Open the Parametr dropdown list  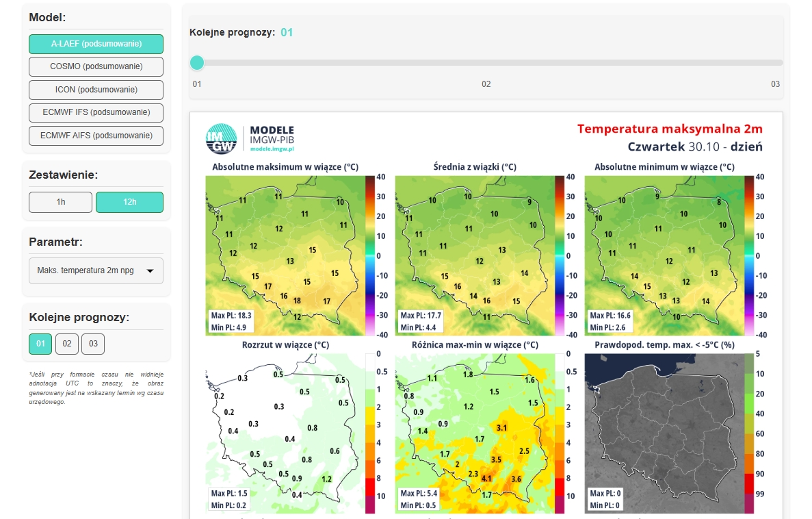[x=89, y=270]
